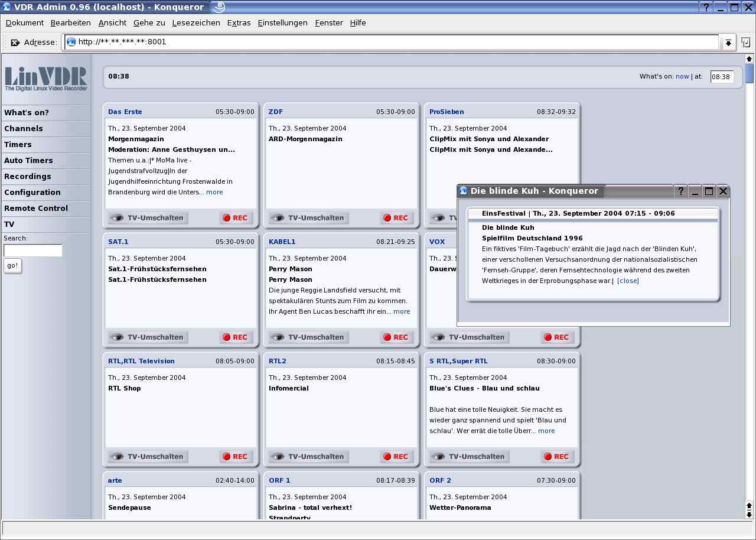Click the clear address bar icon

click(15, 43)
